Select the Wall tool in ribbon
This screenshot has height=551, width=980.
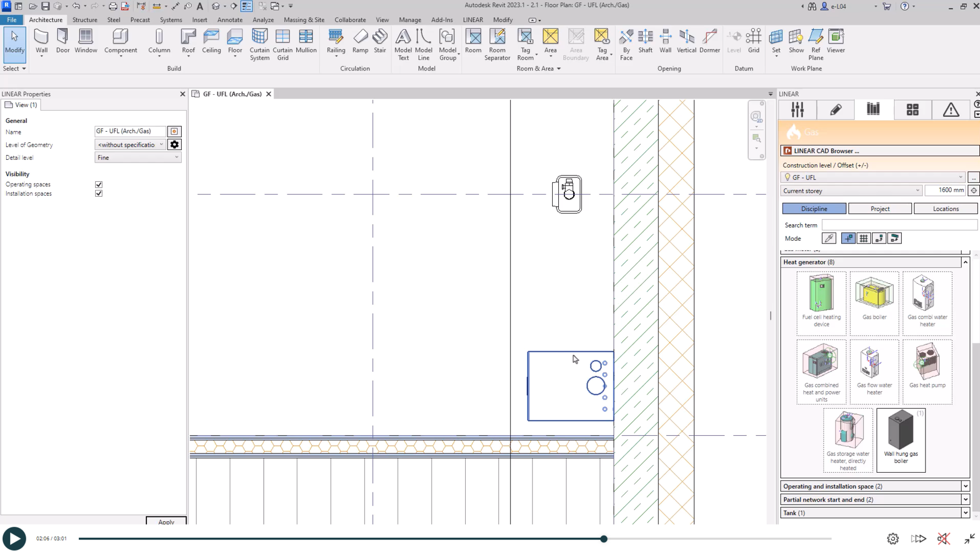(41, 41)
